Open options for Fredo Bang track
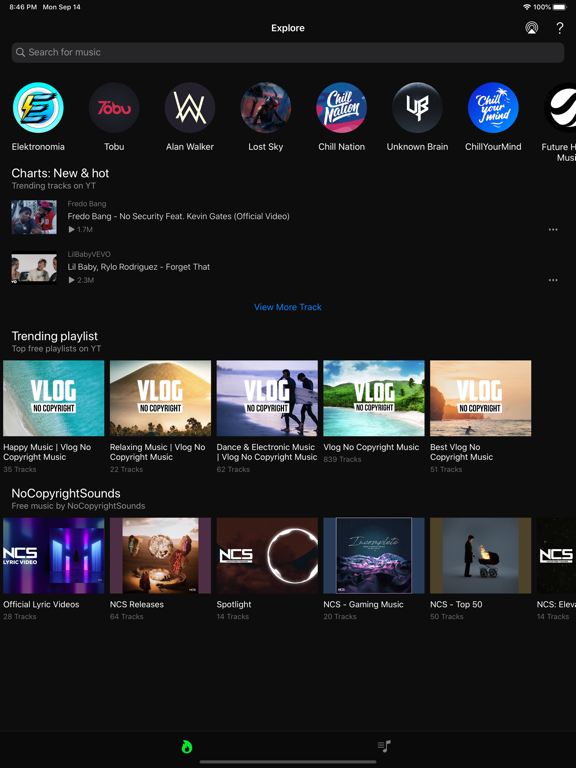This screenshot has height=768, width=576. (x=553, y=229)
